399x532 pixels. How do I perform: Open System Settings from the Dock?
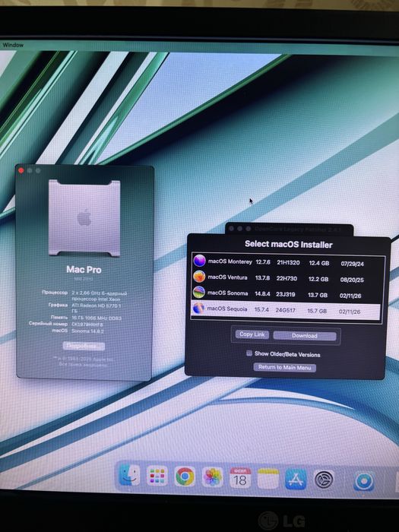click(x=323, y=480)
